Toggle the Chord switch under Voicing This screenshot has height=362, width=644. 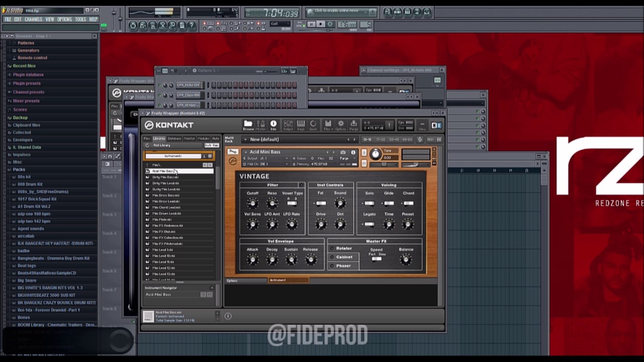click(x=408, y=203)
